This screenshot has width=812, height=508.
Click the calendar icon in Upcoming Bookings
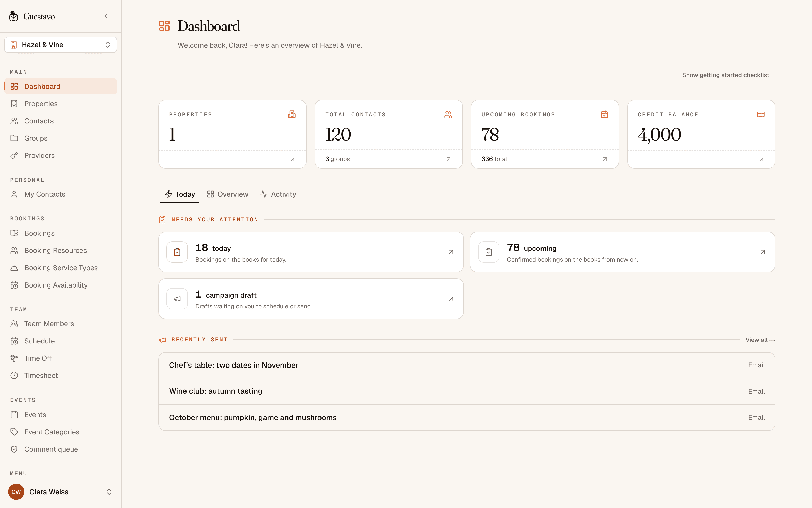point(604,114)
